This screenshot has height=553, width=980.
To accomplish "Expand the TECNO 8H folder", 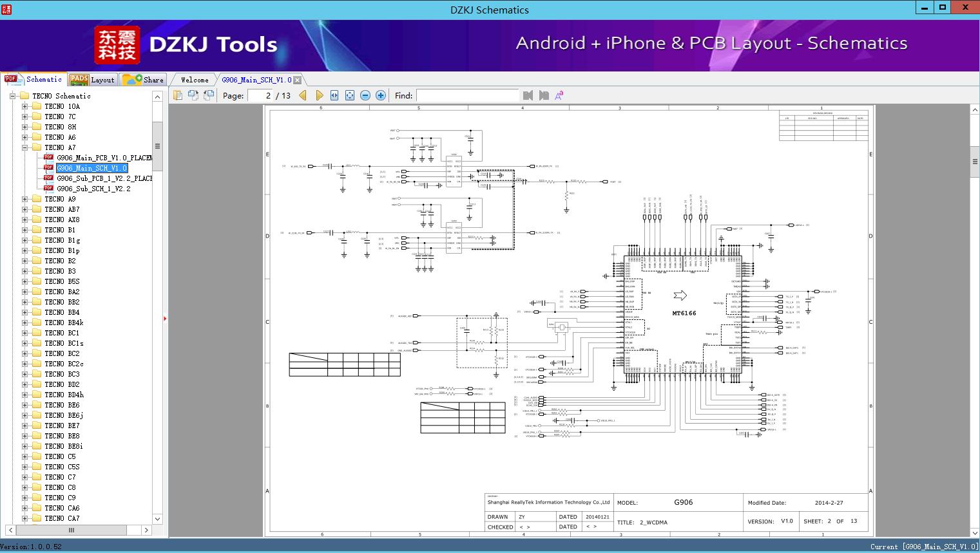I will click(x=24, y=127).
